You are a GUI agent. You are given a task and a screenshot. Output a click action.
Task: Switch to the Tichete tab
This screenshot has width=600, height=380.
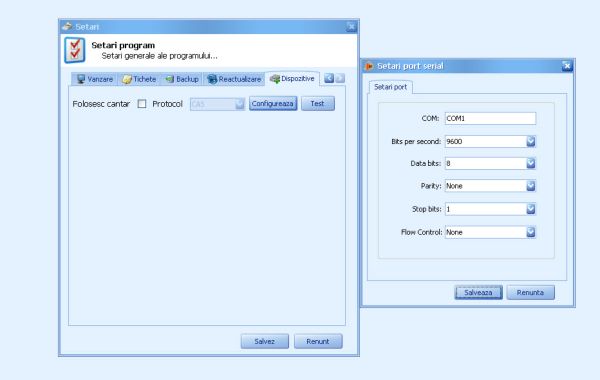(x=139, y=79)
